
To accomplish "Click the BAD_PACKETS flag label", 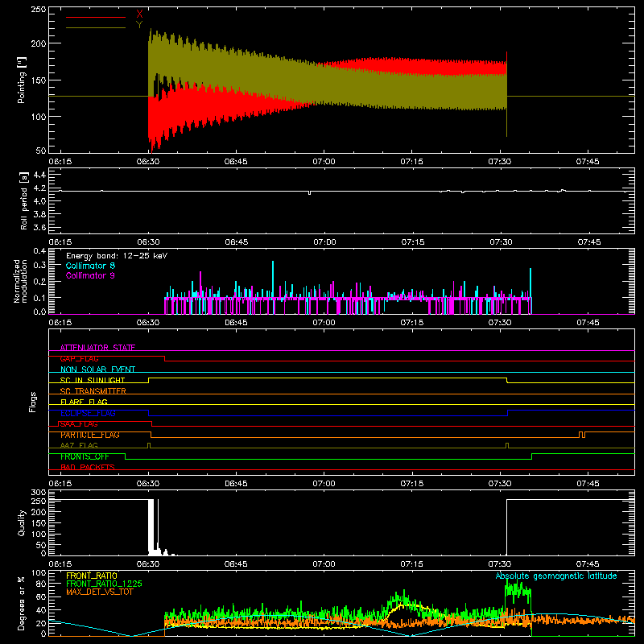I will (88, 467).
